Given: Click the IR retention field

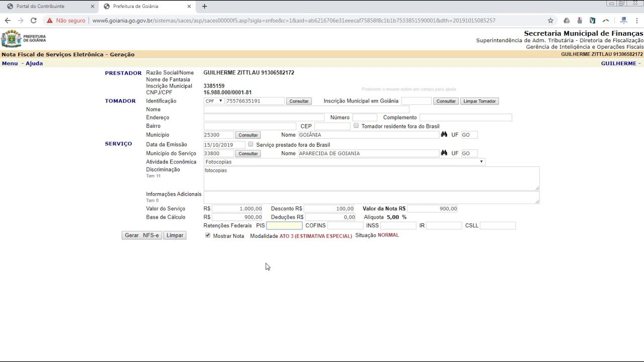Looking at the screenshot, I should pyautogui.click(x=444, y=226).
